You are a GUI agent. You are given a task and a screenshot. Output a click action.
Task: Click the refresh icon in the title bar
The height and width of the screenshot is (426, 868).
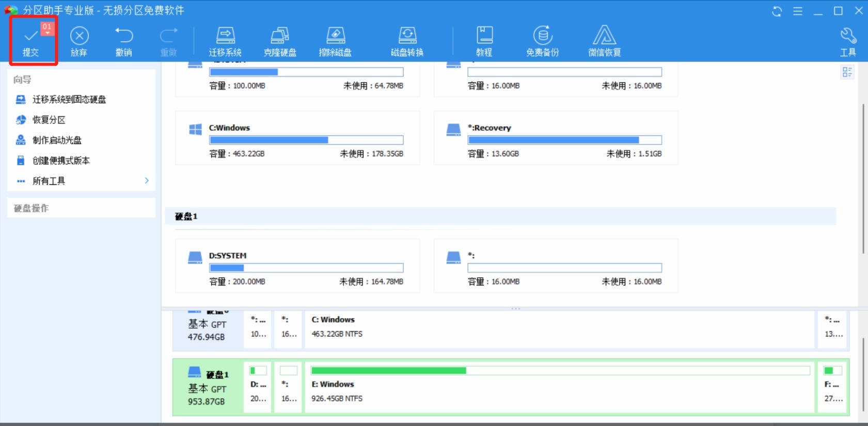point(777,11)
